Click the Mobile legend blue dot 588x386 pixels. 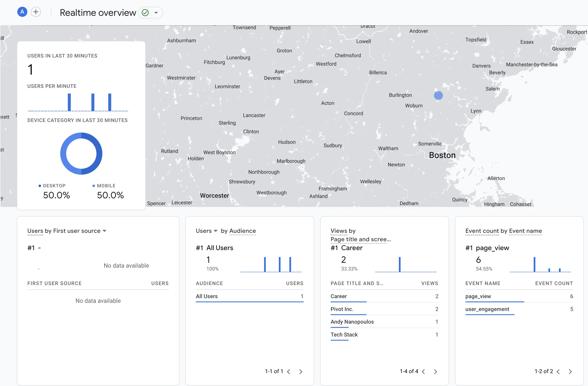click(x=94, y=186)
